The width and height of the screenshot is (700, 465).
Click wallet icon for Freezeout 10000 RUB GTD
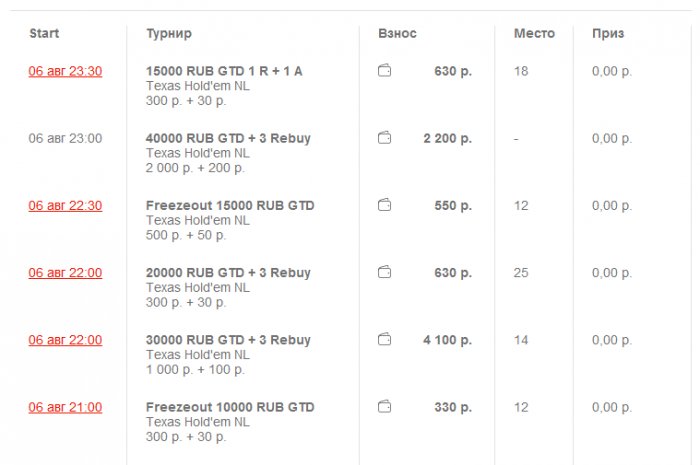click(384, 407)
